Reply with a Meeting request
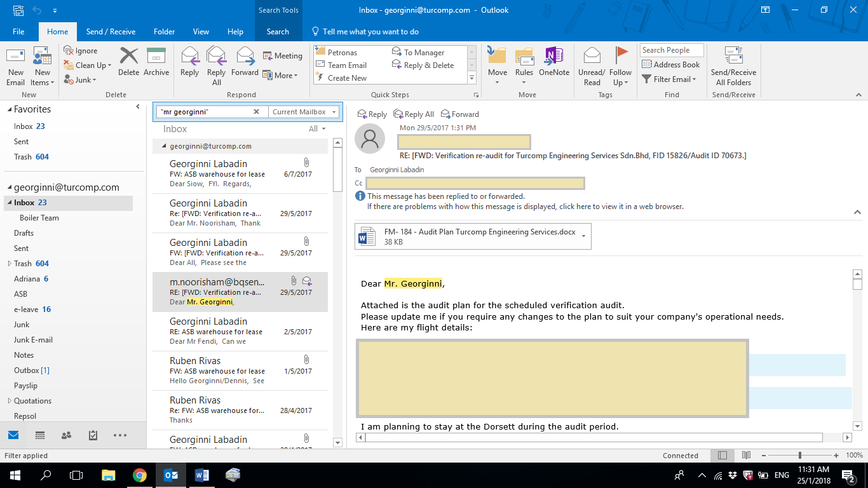Viewport: 868px width, 488px height. (x=283, y=56)
